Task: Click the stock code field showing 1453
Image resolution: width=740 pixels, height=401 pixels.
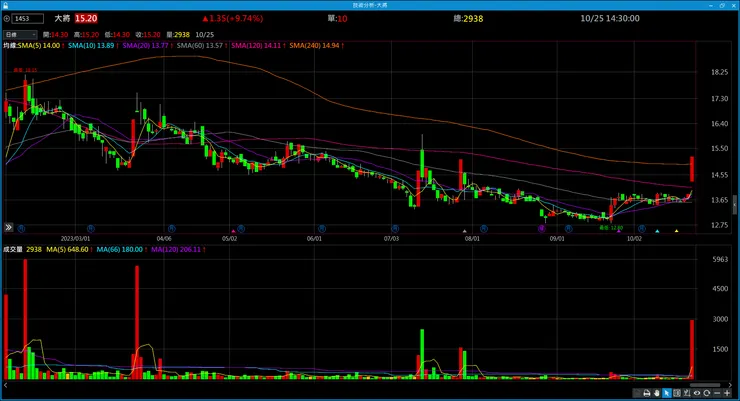Action: 27,18
